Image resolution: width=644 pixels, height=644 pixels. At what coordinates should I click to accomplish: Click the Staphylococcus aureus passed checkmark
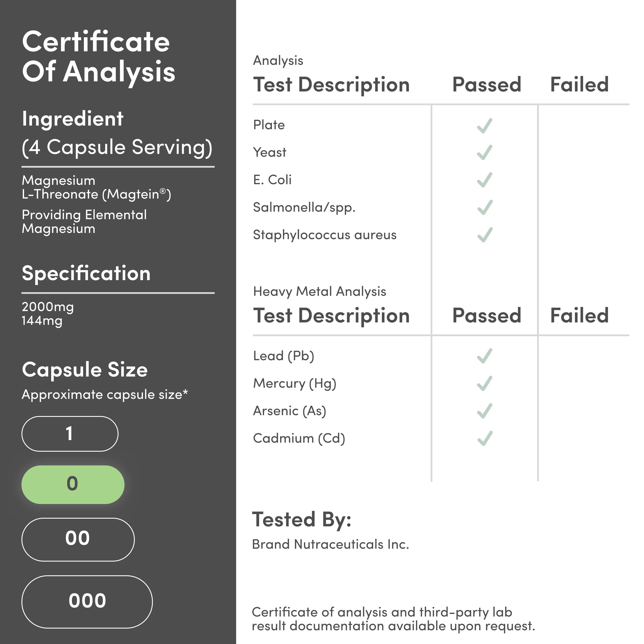(484, 235)
